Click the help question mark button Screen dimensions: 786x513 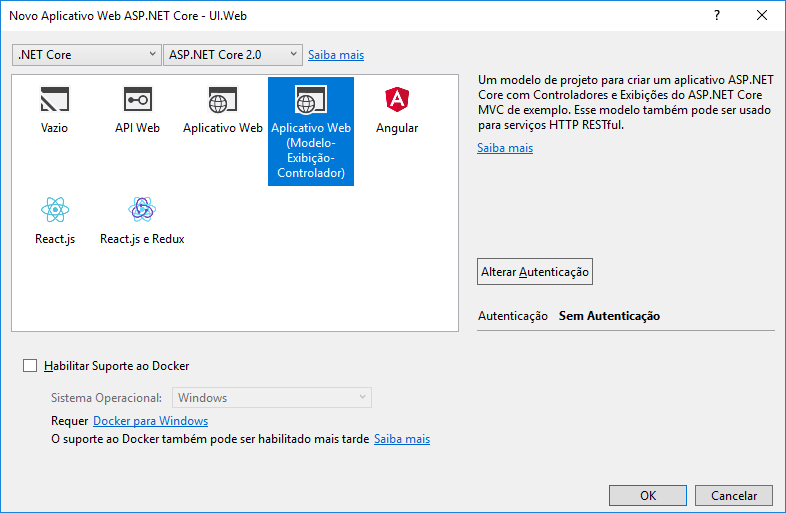click(x=717, y=16)
